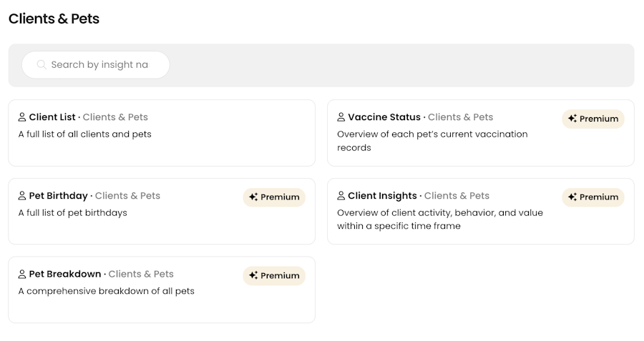Click sparkle icon in Client Insights Premium badge
The width and height of the screenshot is (644, 341).
[x=572, y=197]
